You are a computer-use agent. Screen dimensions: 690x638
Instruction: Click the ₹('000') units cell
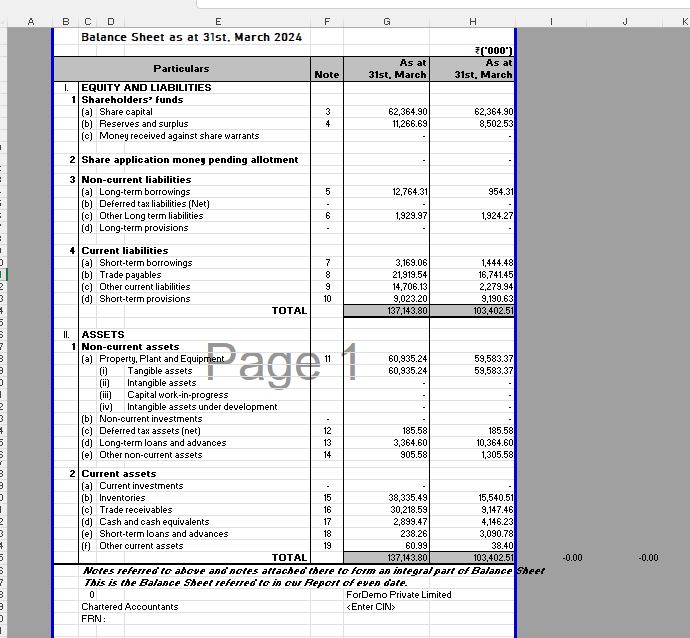click(x=494, y=51)
